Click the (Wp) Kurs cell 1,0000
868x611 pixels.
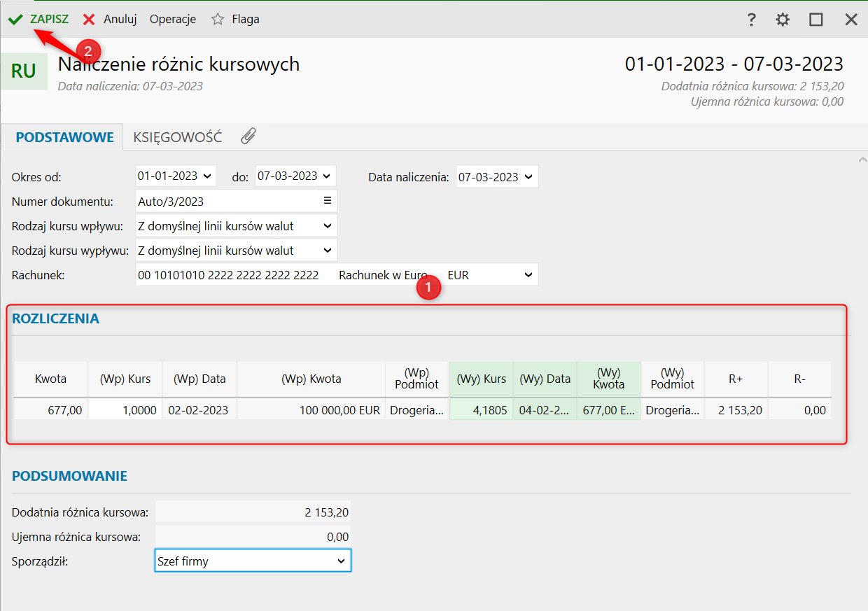pos(125,410)
